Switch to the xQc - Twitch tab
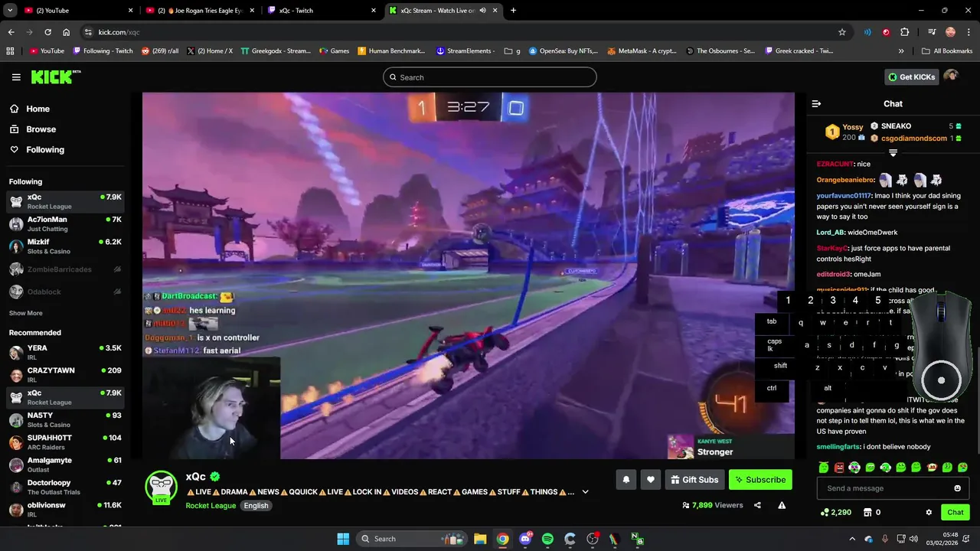This screenshot has height=551, width=980. click(322, 11)
